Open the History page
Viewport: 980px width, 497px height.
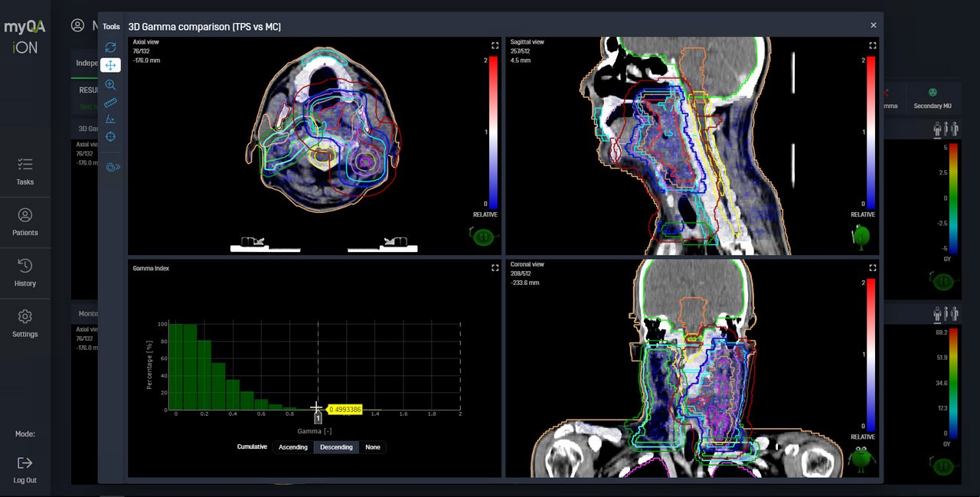pyautogui.click(x=25, y=273)
